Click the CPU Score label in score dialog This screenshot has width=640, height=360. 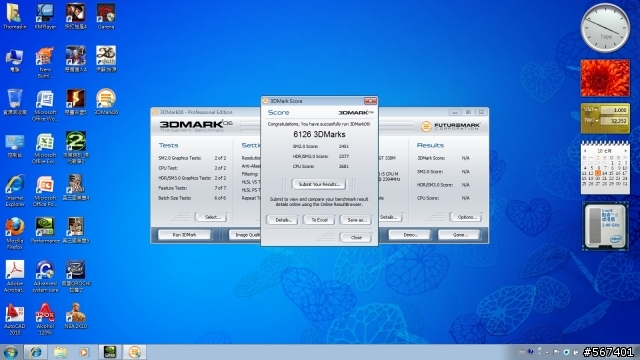(303, 167)
